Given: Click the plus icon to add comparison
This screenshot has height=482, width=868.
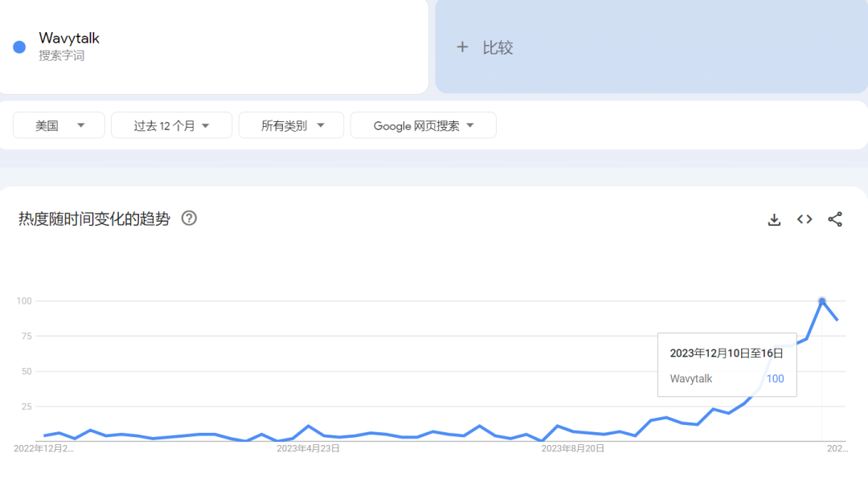Looking at the screenshot, I should [x=462, y=47].
